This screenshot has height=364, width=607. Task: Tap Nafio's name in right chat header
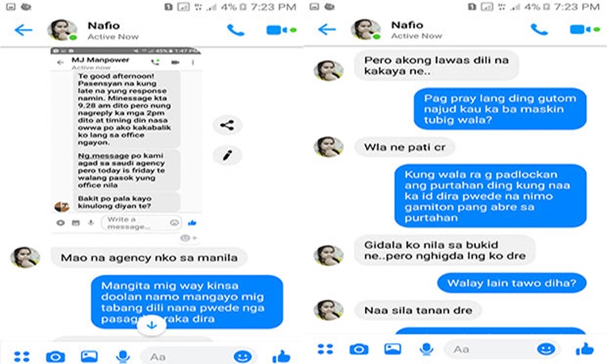coord(407,25)
